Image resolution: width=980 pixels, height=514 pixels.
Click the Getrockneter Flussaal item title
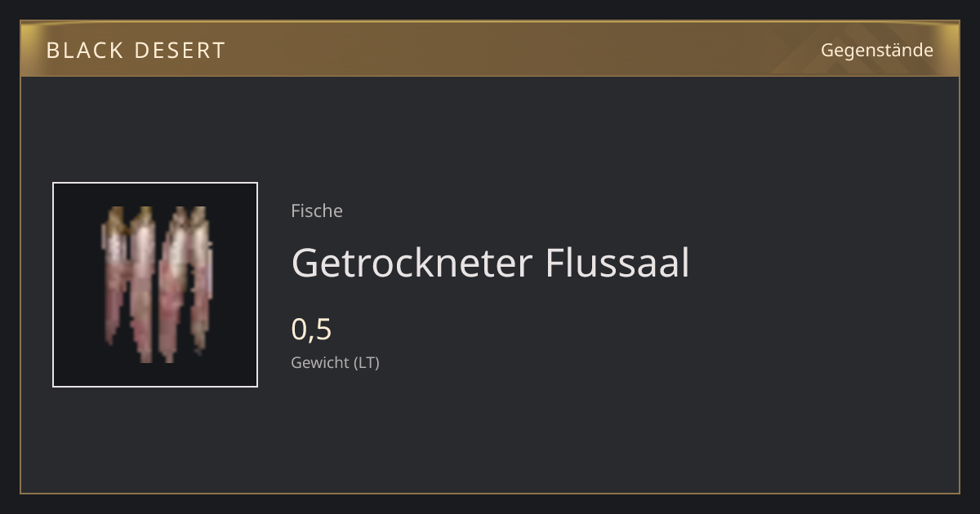tap(490, 263)
